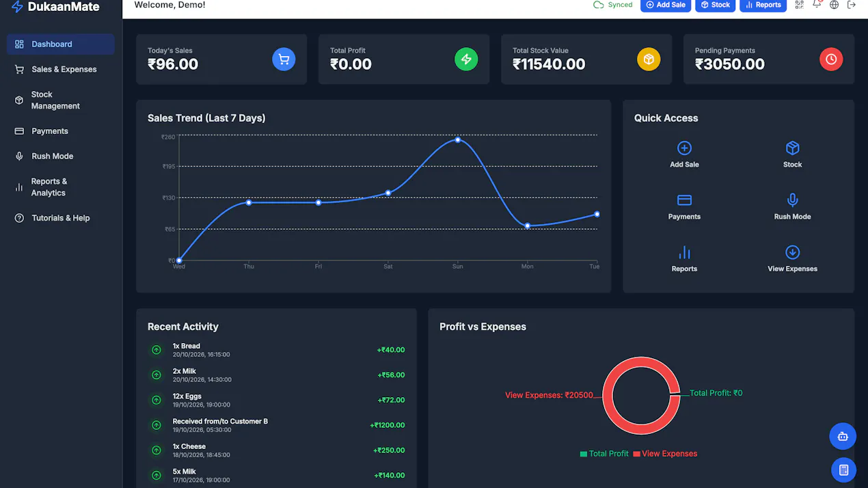
Task: Change language using the globe icon
Action: (x=834, y=5)
